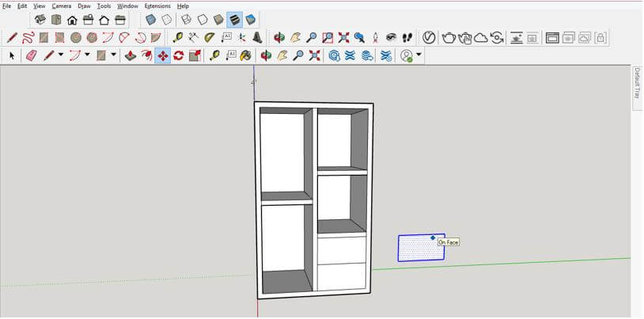Select the Protractor tool
The width and height of the screenshot is (644, 319).
coord(210,38)
